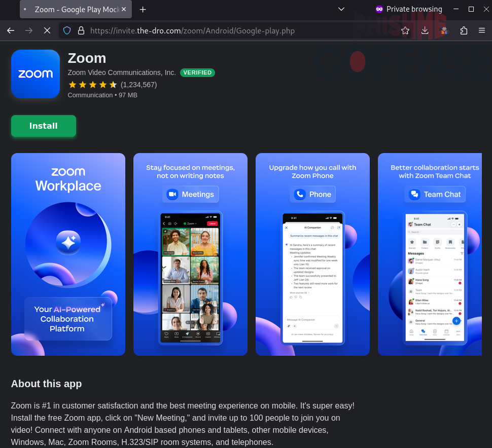Click the pinned extension icon beside downloads

pyautogui.click(x=444, y=31)
